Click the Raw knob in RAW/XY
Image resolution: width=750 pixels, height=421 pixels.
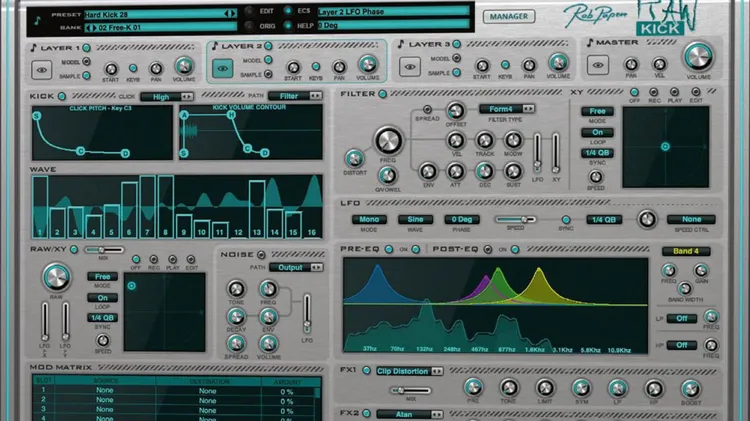[56, 277]
